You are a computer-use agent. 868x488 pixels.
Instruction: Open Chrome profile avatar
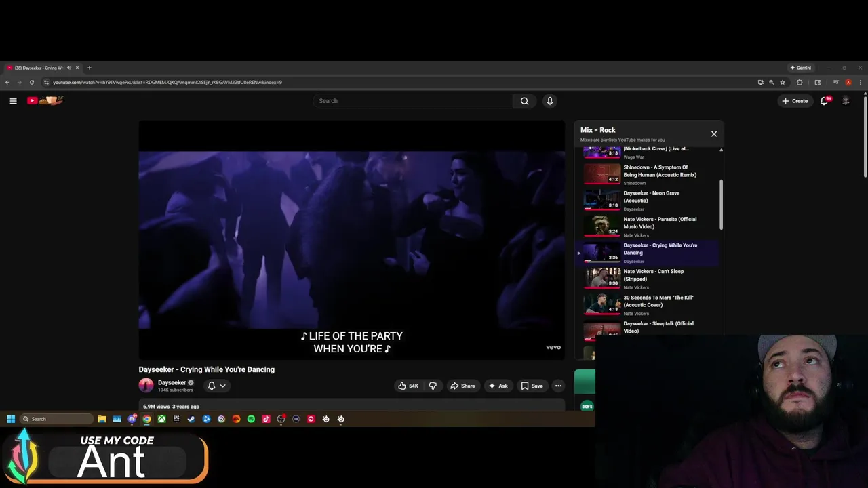(848, 83)
